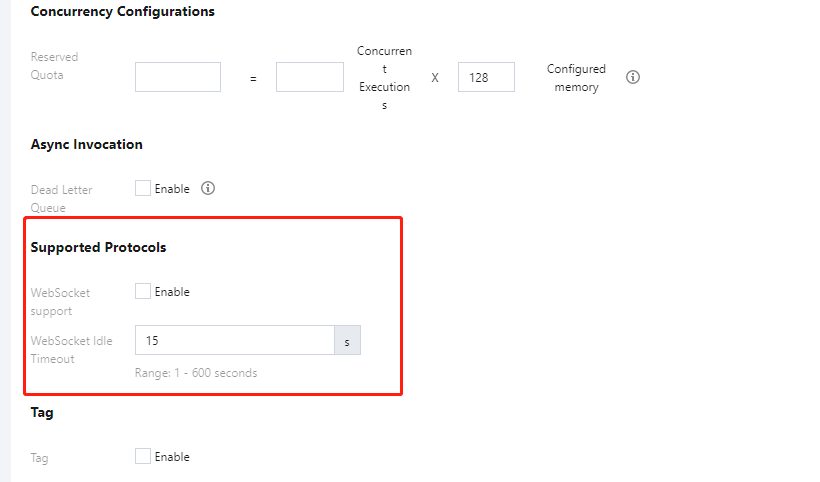Click the Concurrency Configurations heading

tap(122, 12)
